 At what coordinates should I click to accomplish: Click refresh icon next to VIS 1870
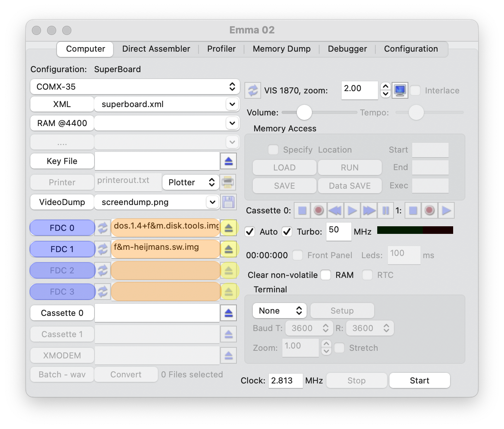click(x=252, y=90)
